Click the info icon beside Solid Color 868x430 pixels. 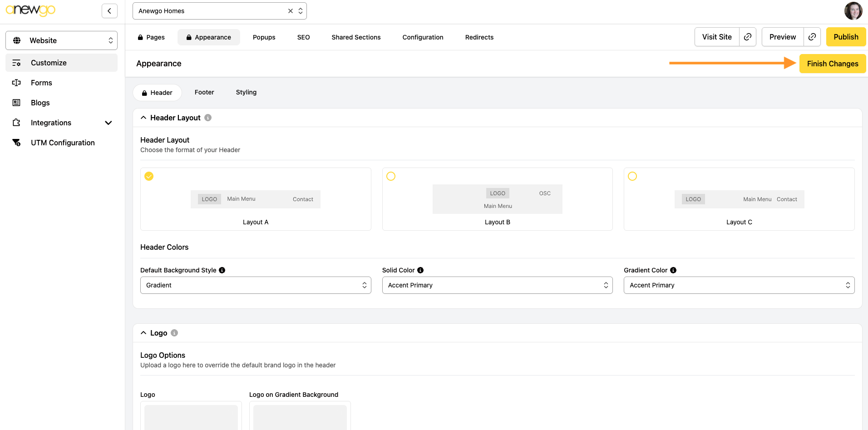(420, 270)
